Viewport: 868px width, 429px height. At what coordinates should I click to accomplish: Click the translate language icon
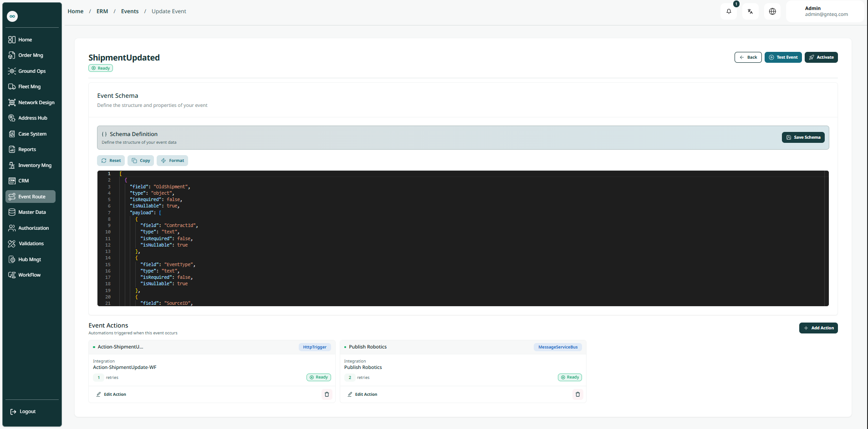point(750,11)
